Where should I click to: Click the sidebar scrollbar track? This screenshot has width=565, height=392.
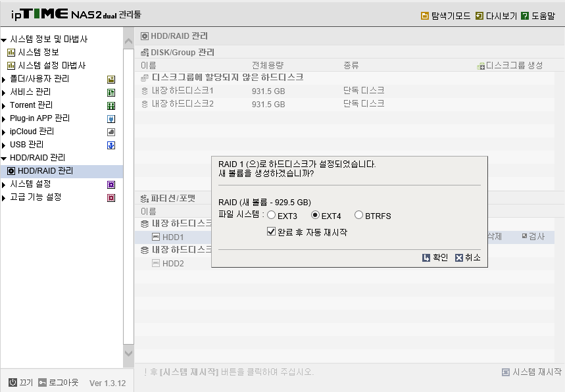point(128,197)
